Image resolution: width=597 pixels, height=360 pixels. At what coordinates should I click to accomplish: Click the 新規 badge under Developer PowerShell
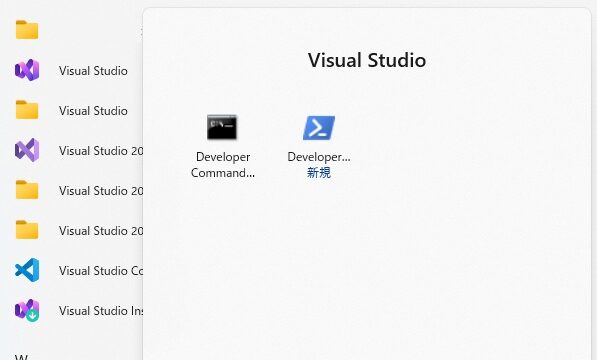319,173
